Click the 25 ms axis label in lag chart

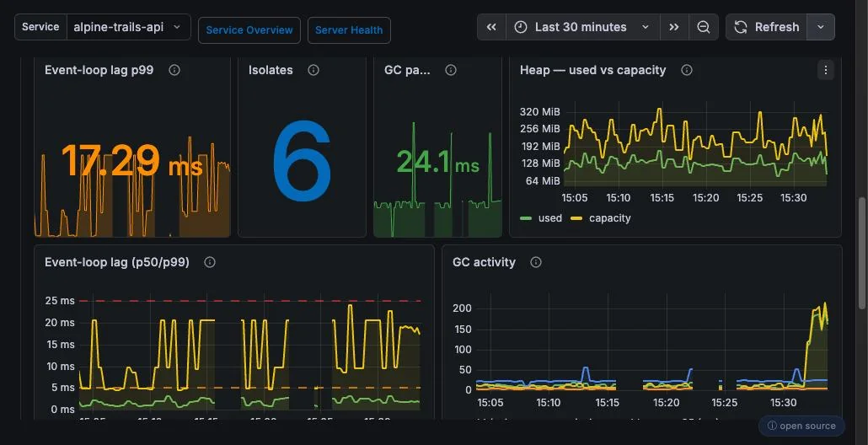point(60,301)
